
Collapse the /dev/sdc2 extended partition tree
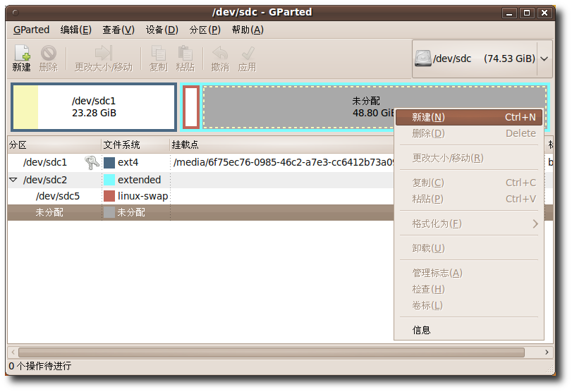[x=13, y=180]
